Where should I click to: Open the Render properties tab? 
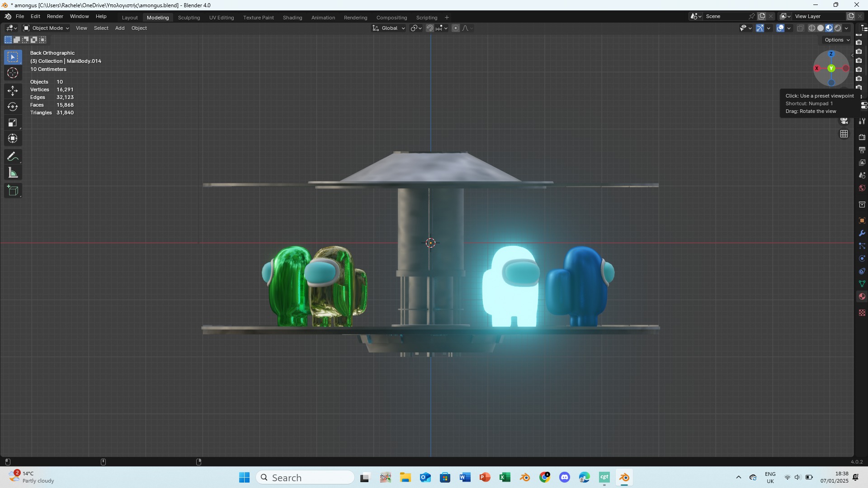(862, 137)
